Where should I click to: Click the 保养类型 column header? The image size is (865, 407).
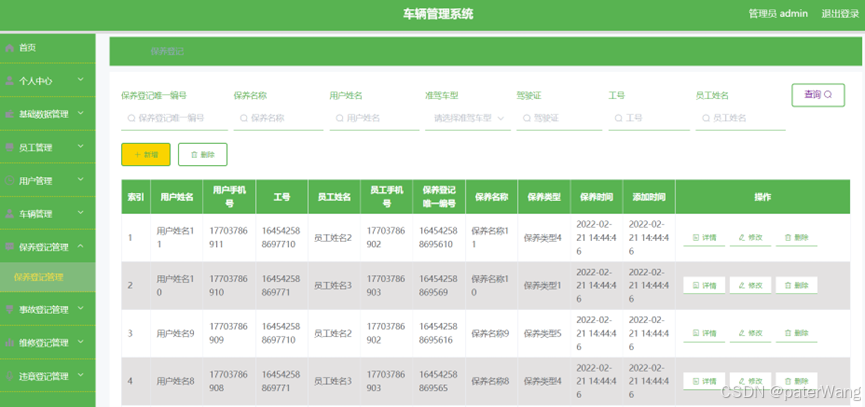544,197
